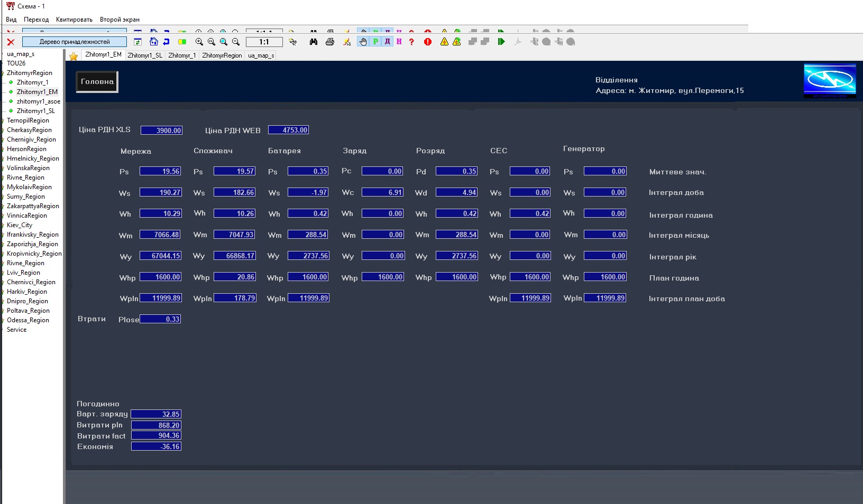Image resolution: width=863 pixels, height=504 pixels.
Task: Click the blue return arrow icon
Action: click(x=166, y=42)
